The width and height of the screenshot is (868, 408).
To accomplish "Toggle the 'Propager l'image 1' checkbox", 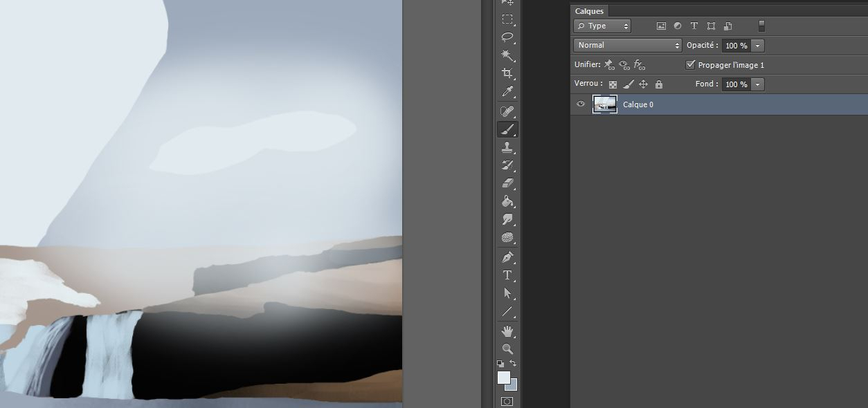I will 690,65.
